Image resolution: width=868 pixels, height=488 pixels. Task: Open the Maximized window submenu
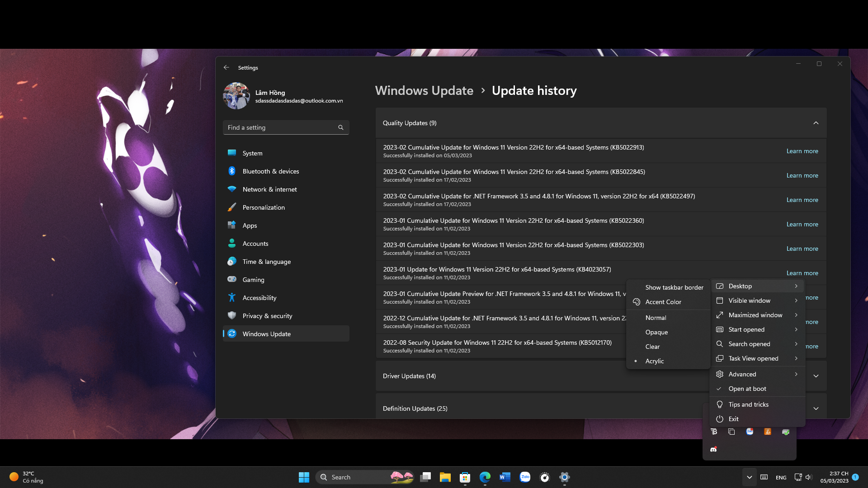755,315
